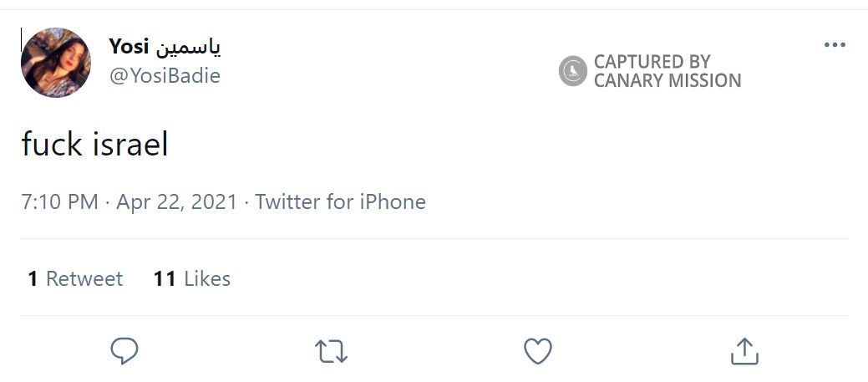Click the tweet body text

[x=94, y=145]
